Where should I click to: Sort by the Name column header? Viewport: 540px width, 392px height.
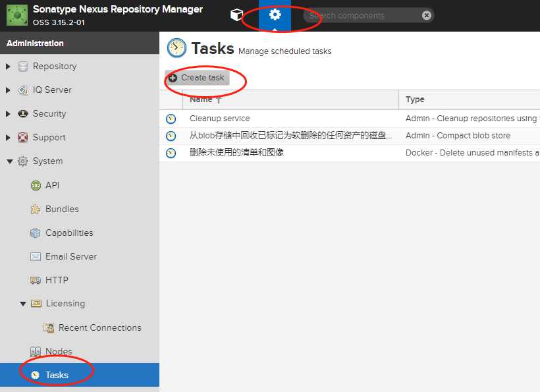pos(290,99)
